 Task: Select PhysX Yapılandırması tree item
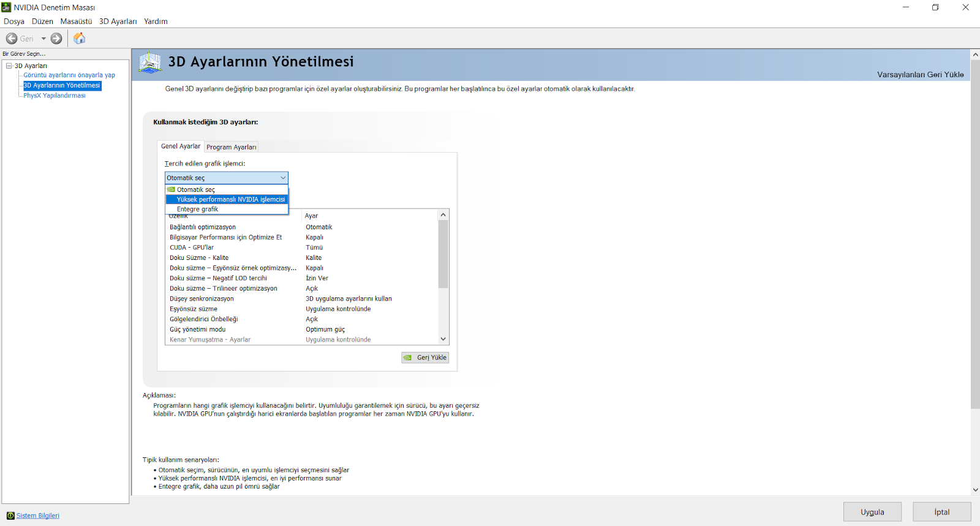pyautogui.click(x=55, y=96)
